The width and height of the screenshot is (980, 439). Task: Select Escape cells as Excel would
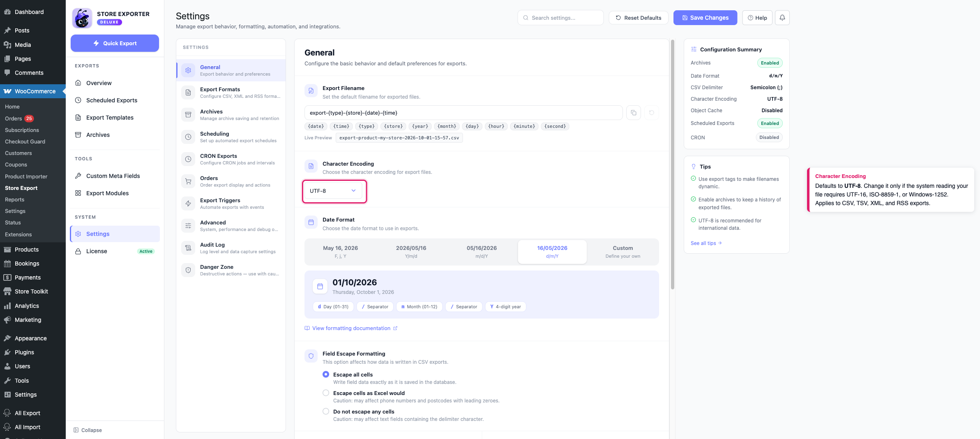pos(326,393)
